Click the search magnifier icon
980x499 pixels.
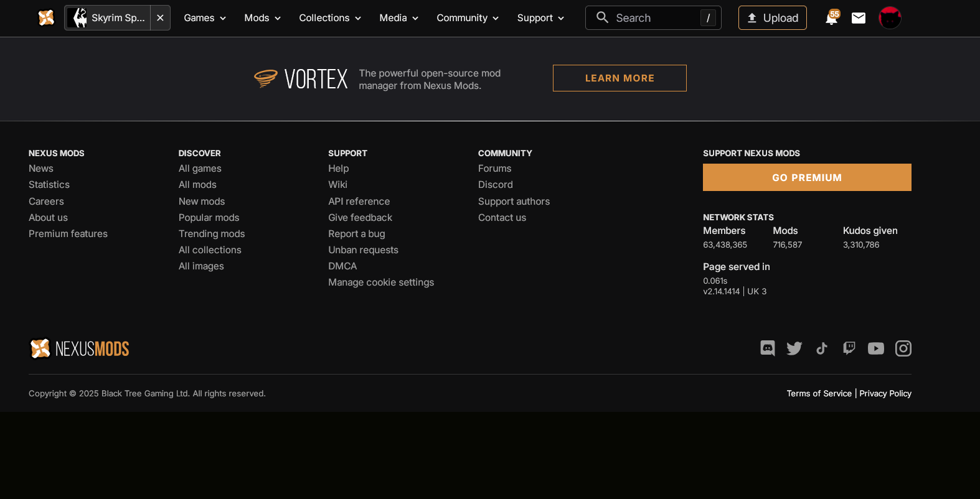pos(602,17)
